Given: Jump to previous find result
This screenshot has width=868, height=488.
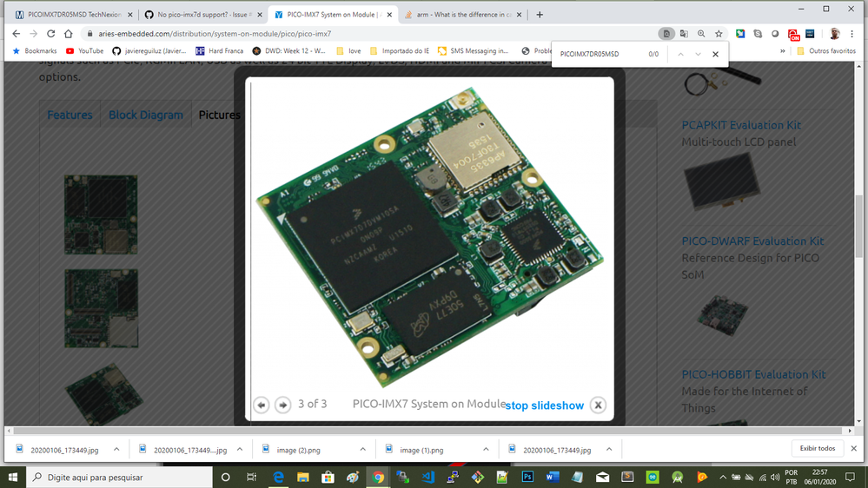Looking at the screenshot, I should [681, 54].
